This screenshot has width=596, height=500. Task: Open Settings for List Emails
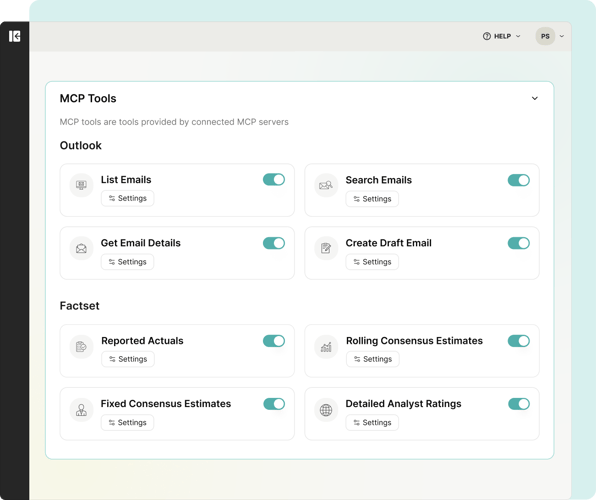[x=127, y=198]
